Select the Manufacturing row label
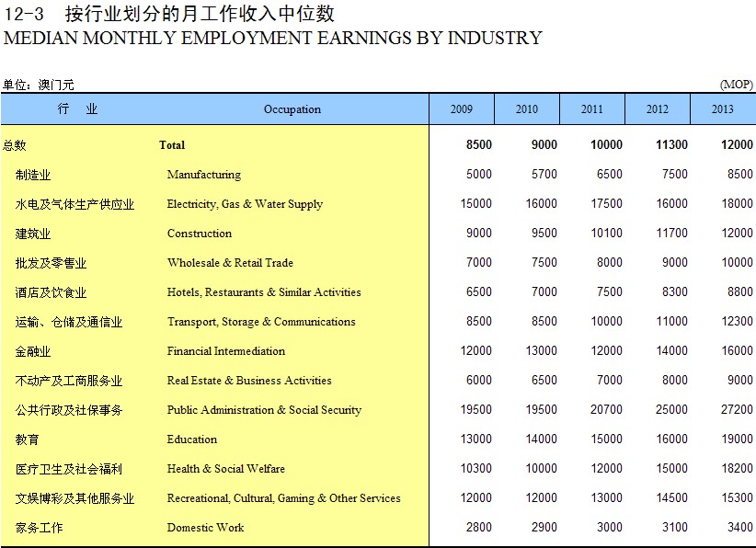Viewport: 756px width, 548px height. coord(203,175)
